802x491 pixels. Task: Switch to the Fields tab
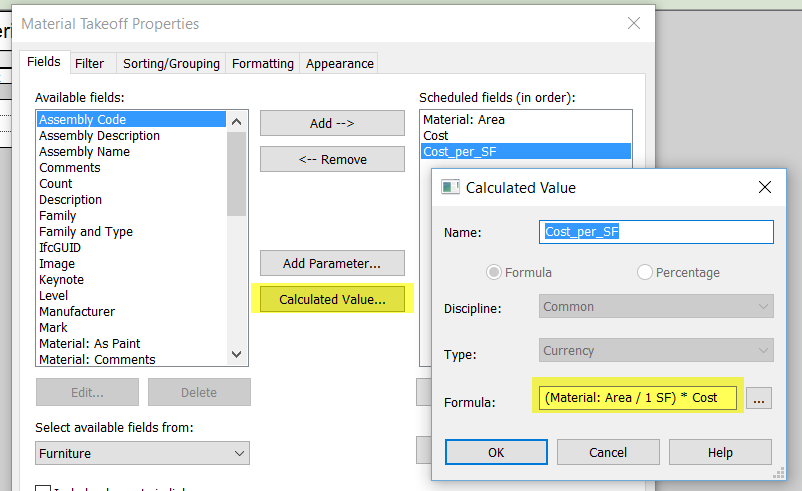click(x=44, y=62)
